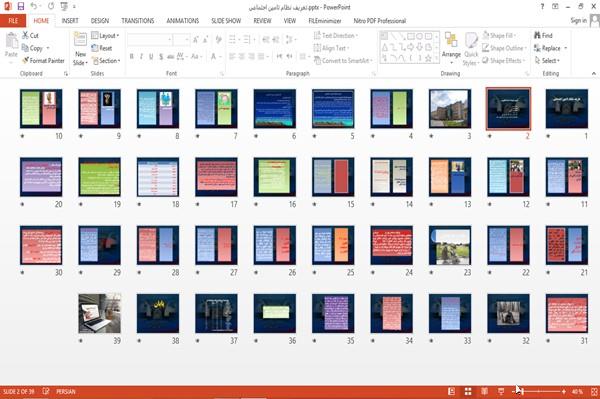
Task: Click the Sign in link
Action: tap(578, 20)
